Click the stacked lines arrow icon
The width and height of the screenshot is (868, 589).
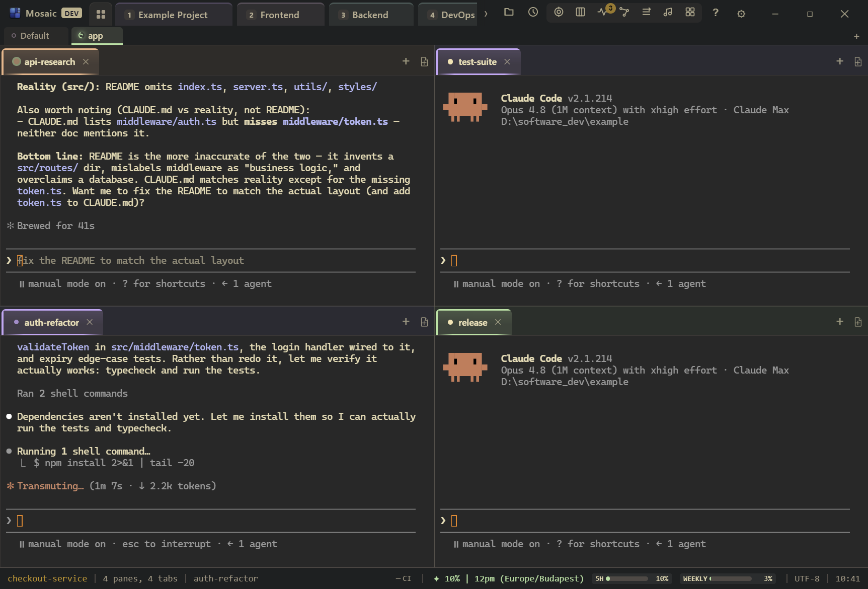point(646,12)
